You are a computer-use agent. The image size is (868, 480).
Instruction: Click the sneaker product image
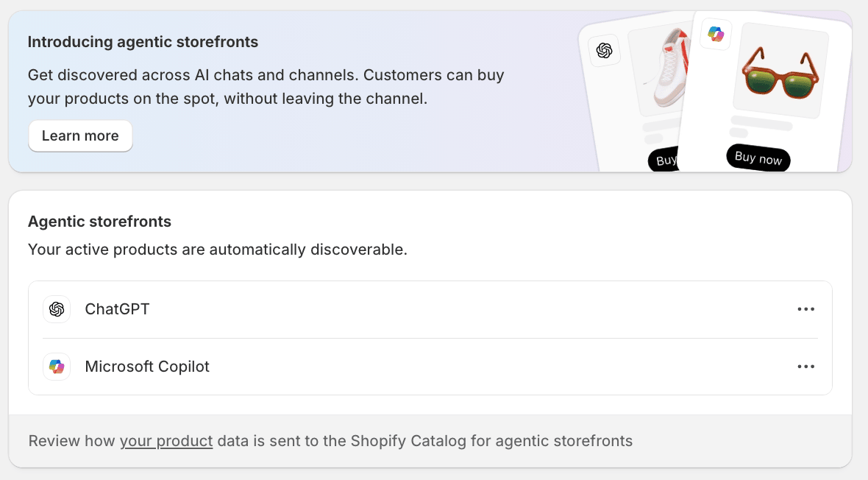pos(661,69)
